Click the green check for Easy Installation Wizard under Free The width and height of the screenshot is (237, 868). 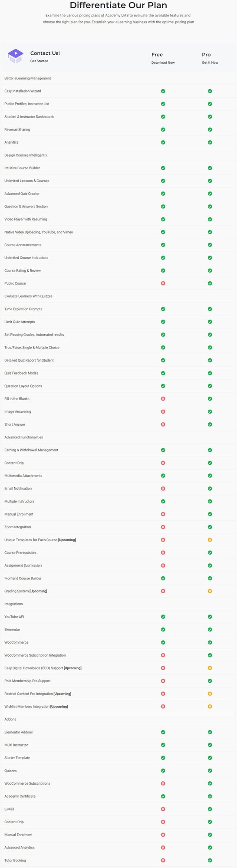163,91
